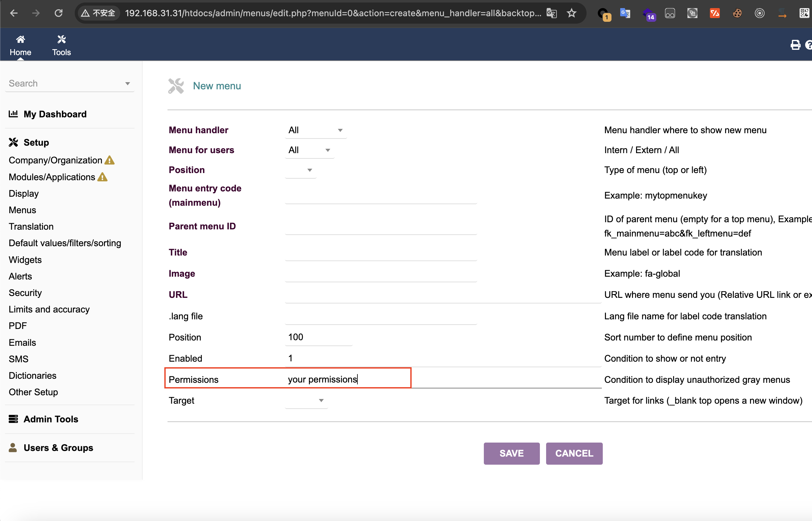The width and height of the screenshot is (812, 521).
Task: Click Company/Organization warning icon
Action: tap(110, 160)
